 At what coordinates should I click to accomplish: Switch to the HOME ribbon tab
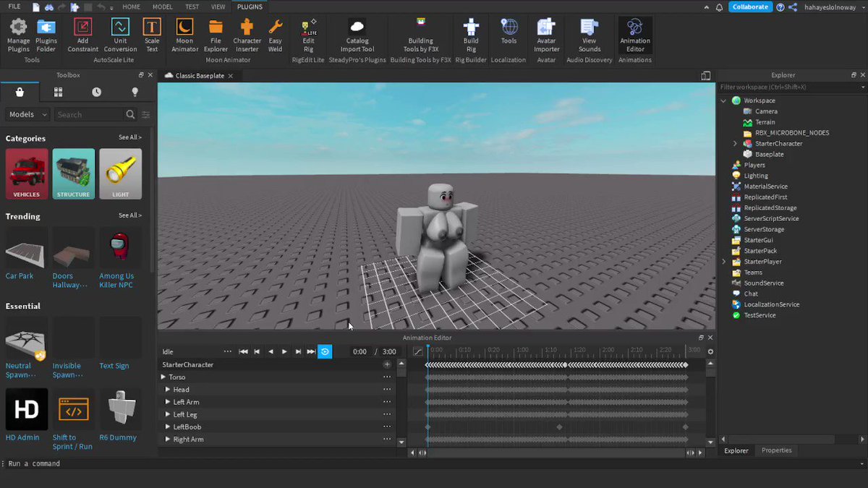(131, 7)
